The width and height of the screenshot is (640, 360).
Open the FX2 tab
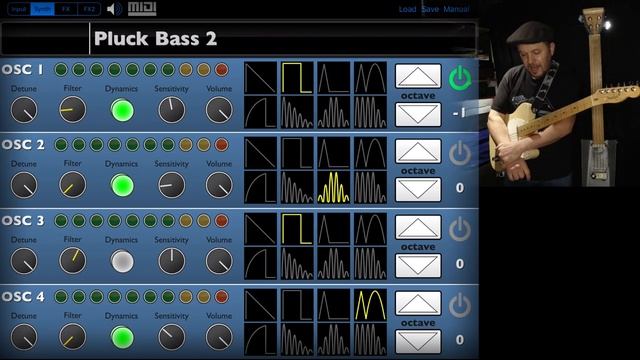89,9
